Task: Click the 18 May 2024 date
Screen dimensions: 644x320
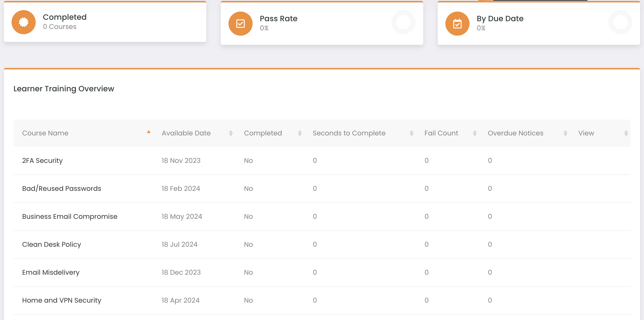Action: (x=182, y=216)
